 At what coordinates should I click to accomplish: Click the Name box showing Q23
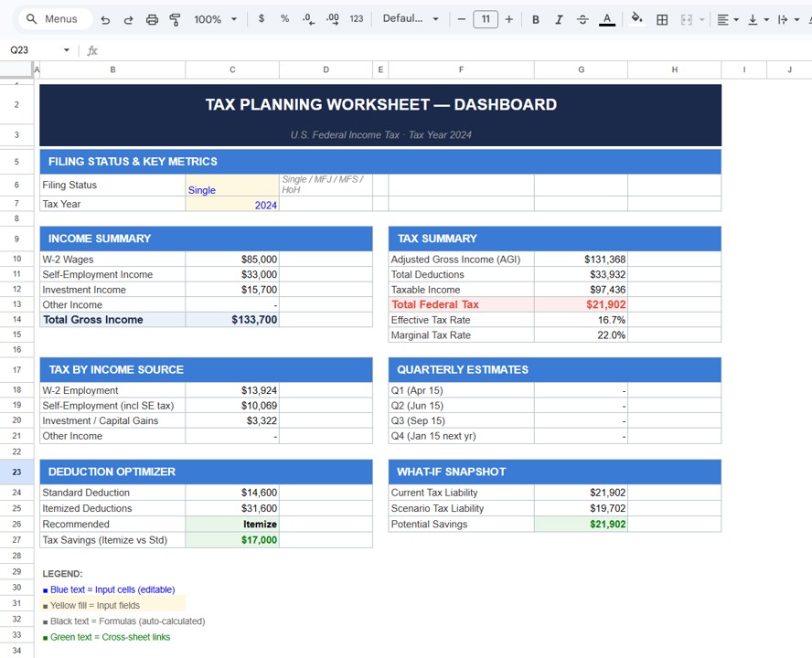click(x=34, y=50)
